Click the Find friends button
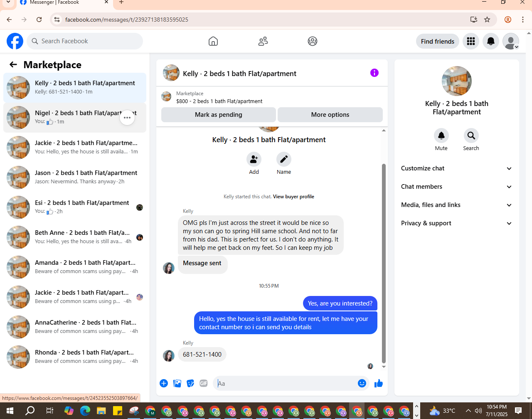 click(x=438, y=41)
